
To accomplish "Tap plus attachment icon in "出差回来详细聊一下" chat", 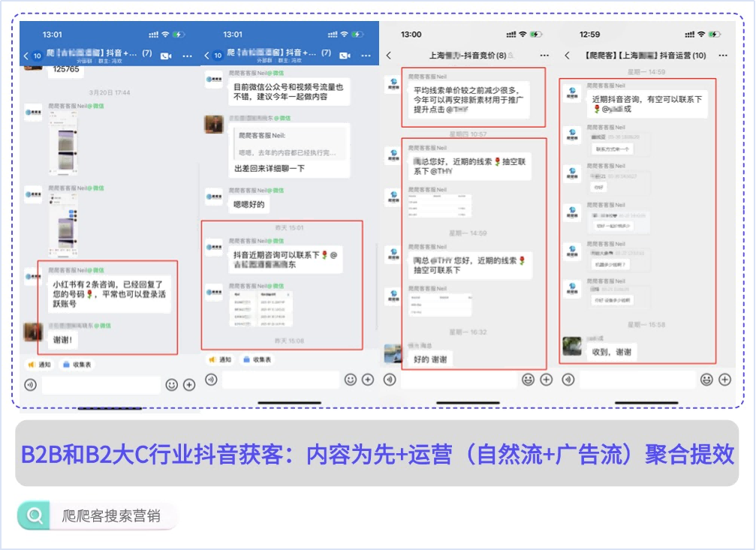I will [x=368, y=380].
